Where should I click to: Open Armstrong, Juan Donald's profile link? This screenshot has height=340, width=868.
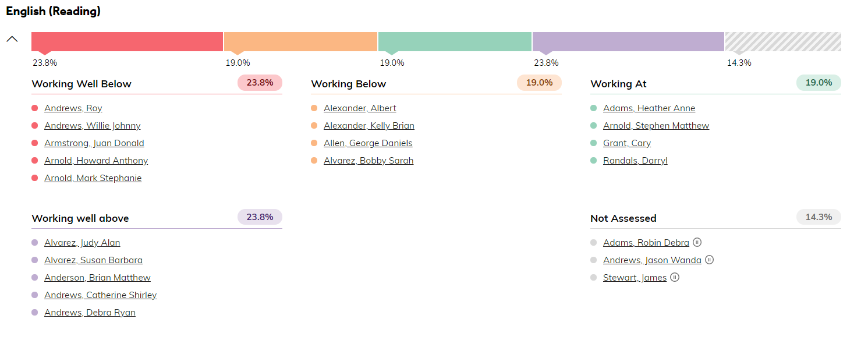94,143
